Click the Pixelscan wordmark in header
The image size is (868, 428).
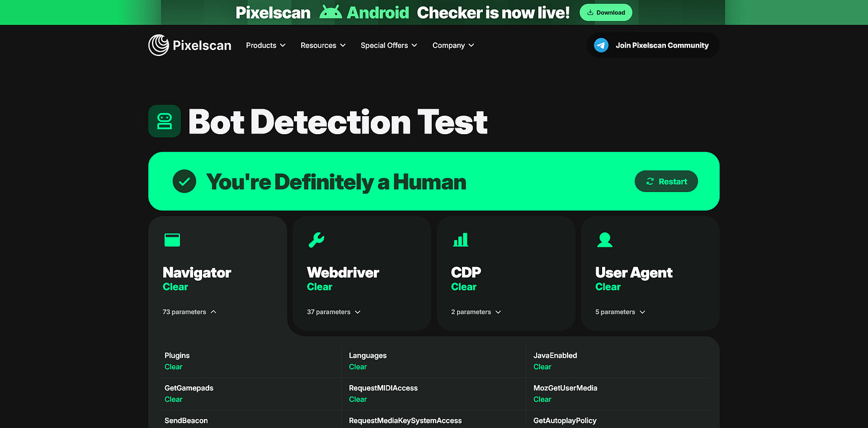(202, 45)
